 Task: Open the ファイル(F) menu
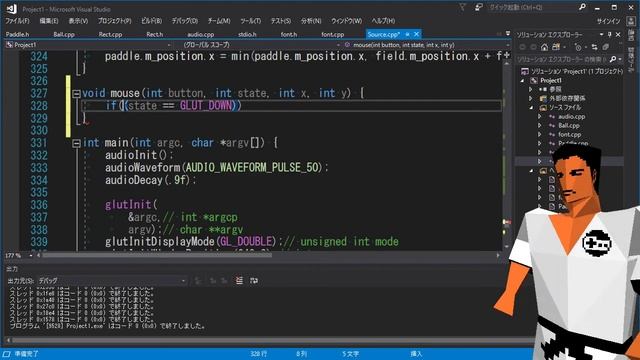click(x=17, y=20)
